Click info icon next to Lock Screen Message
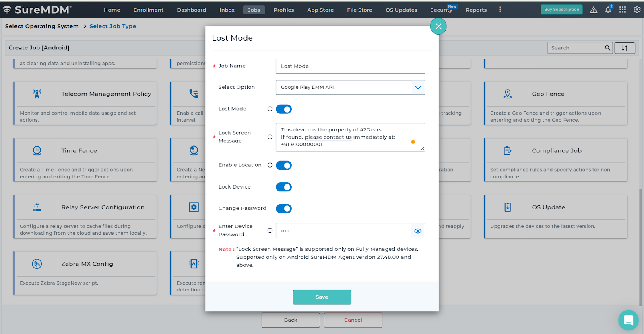644x334 pixels. tap(270, 137)
